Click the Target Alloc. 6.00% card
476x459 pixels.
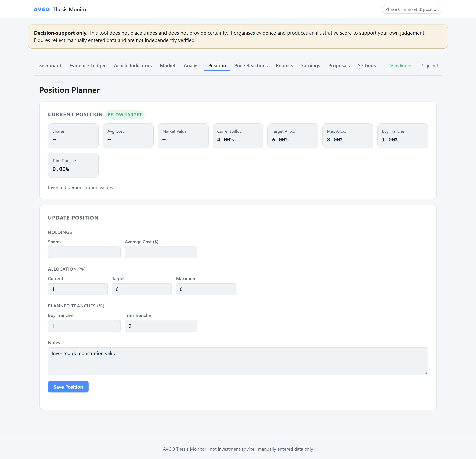293,136
